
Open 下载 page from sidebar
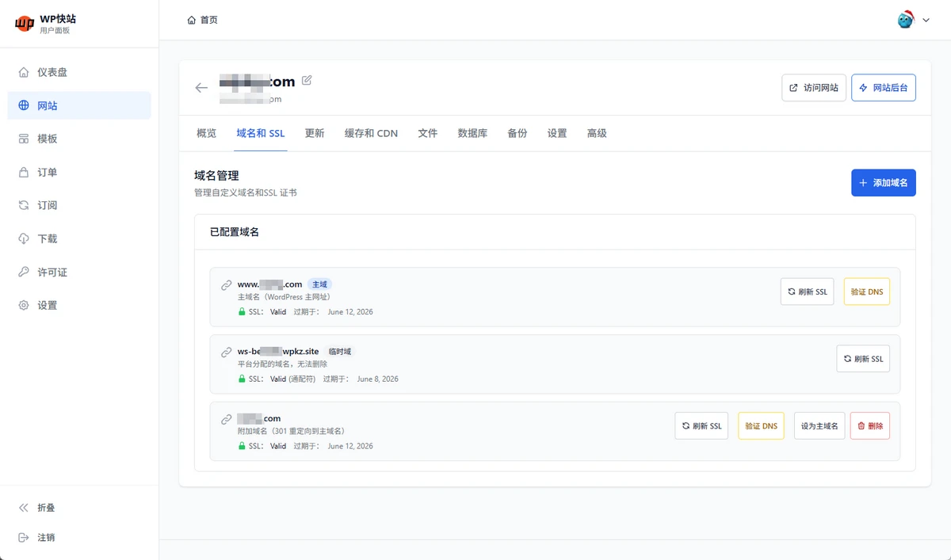48,238
